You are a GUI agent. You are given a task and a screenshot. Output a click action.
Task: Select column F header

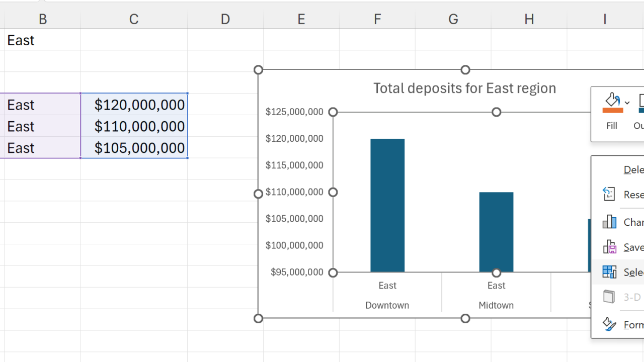377,19
